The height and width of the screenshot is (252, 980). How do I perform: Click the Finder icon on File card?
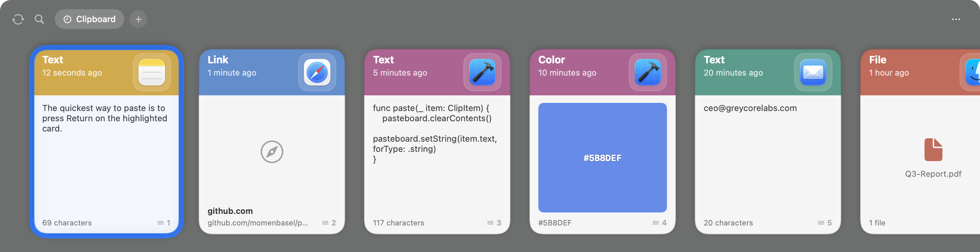coord(973,72)
